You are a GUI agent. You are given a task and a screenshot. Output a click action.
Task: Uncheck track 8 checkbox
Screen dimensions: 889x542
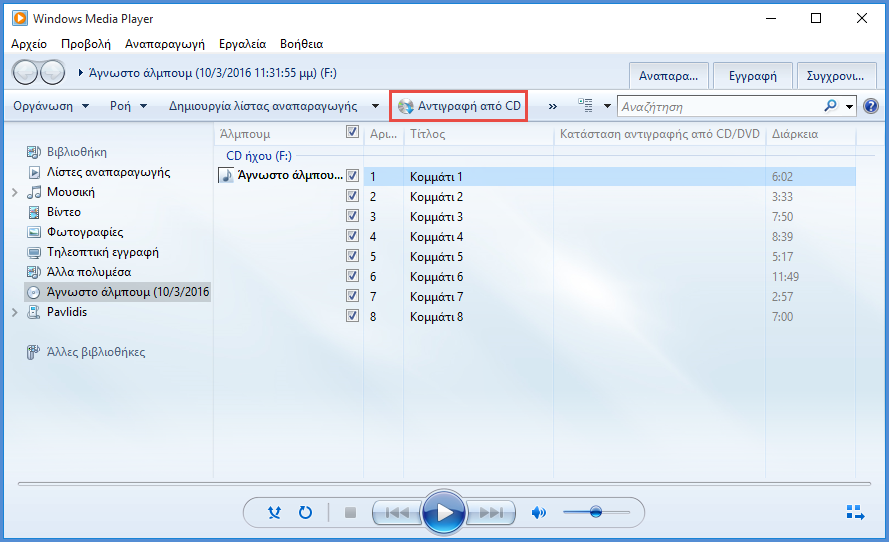(x=352, y=316)
